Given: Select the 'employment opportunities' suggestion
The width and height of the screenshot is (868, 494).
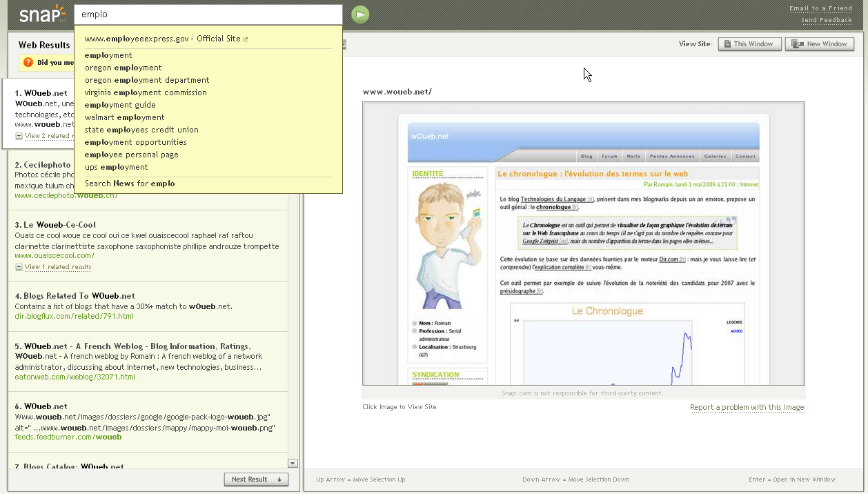Looking at the screenshot, I should pos(136,142).
